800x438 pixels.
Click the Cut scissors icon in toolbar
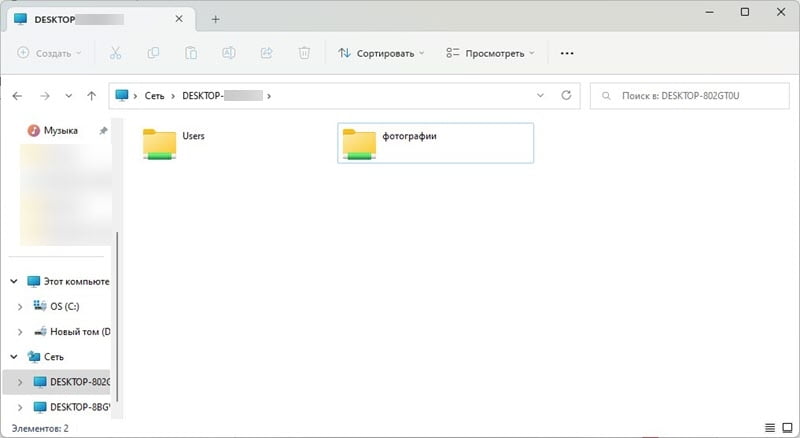pos(115,53)
